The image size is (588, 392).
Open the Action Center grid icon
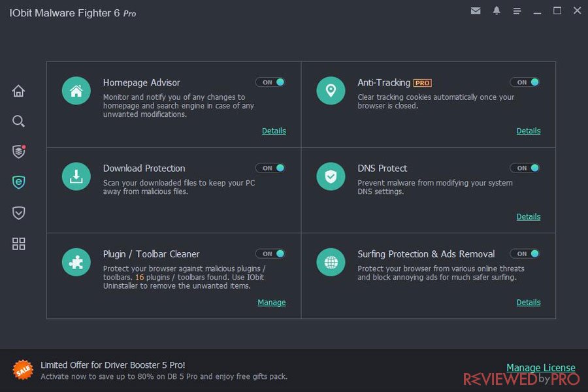(18, 244)
